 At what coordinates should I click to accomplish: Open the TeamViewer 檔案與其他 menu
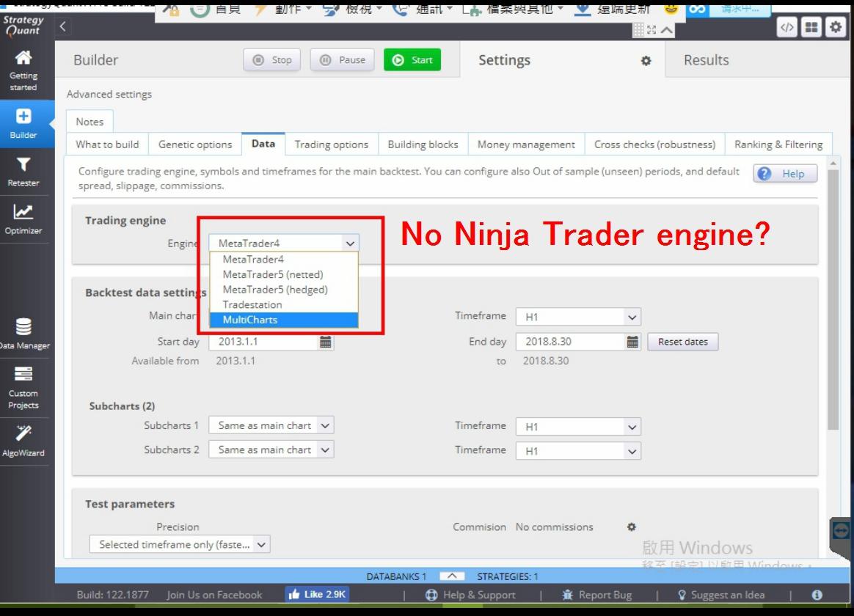514,10
